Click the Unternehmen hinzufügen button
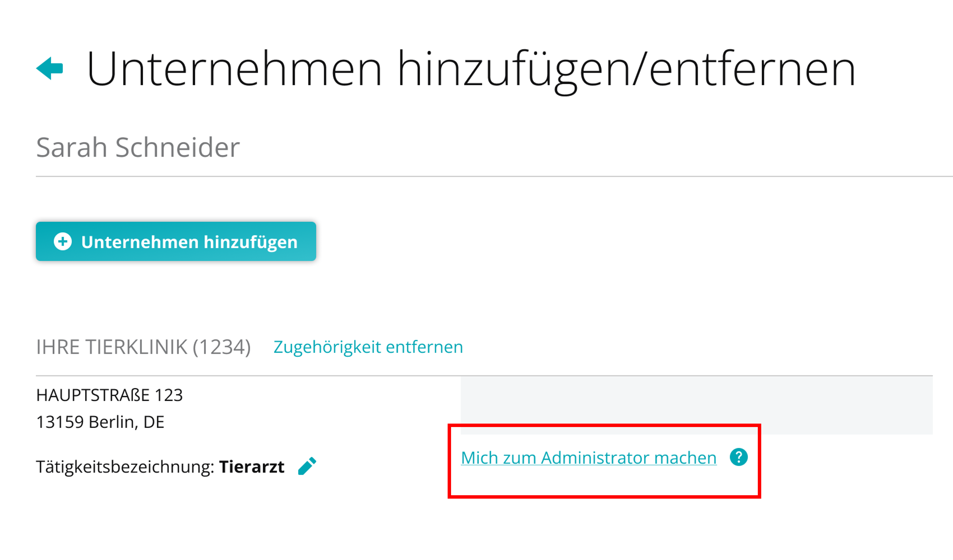Viewport: 953px width, 560px height. click(176, 242)
